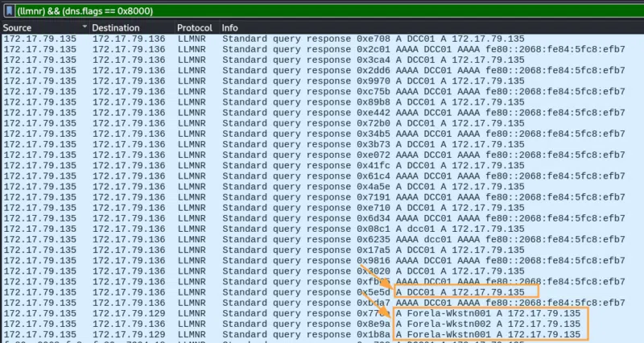Image resolution: width=644 pixels, height=343 pixels.
Task: Select the packet row with ID 0x41fc
Action: pyautogui.click(x=323, y=166)
